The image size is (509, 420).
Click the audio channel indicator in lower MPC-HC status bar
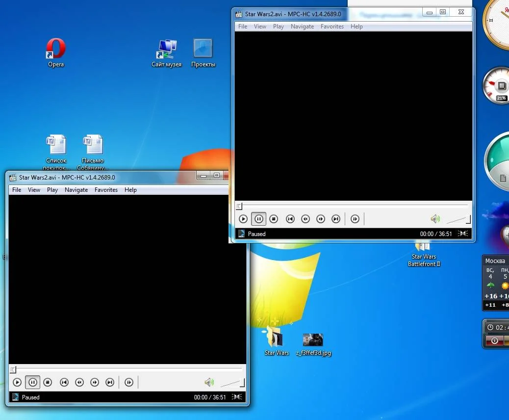237,396
